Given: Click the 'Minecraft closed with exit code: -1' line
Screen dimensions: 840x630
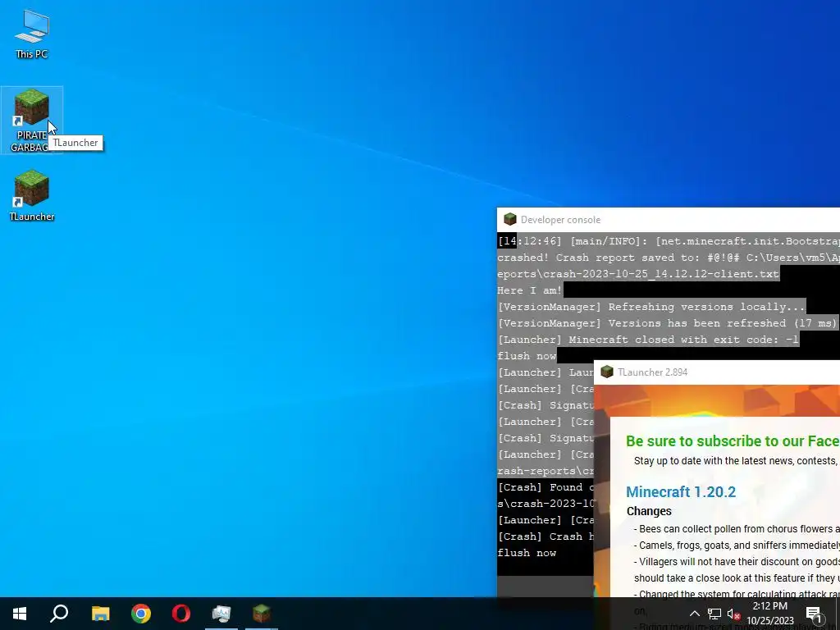Looking at the screenshot, I should pyautogui.click(x=648, y=340).
